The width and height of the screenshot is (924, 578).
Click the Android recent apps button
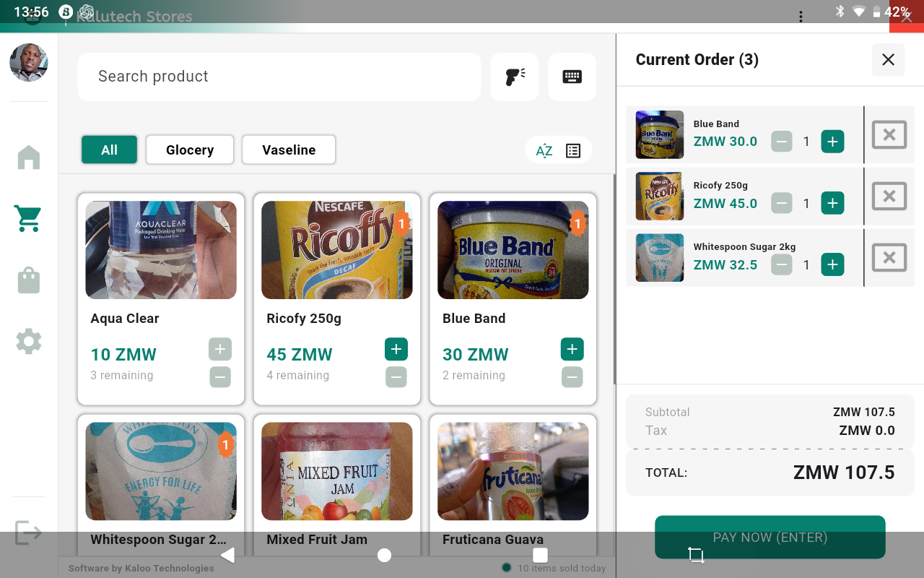[x=540, y=555]
